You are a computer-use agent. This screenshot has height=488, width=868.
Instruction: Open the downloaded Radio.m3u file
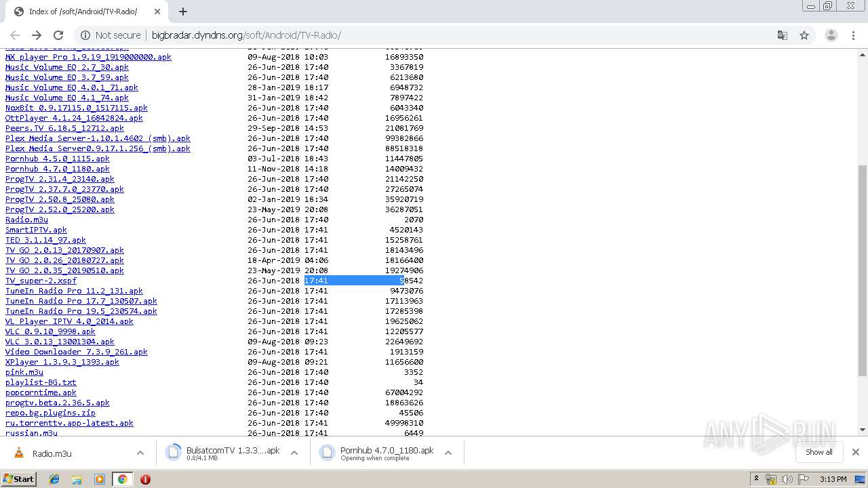52,453
